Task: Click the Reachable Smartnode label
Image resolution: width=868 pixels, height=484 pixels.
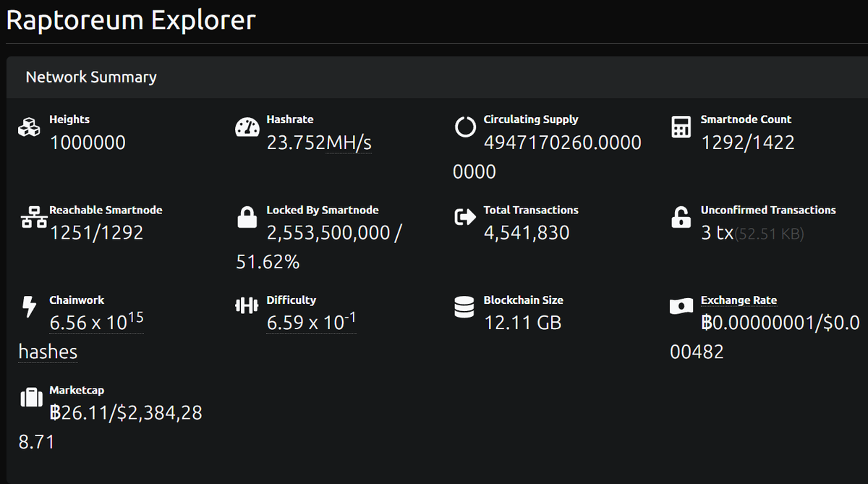Action: coord(106,210)
